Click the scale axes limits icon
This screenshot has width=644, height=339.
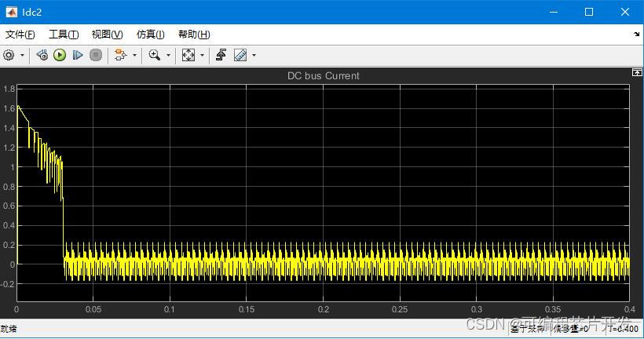[x=188, y=55]
